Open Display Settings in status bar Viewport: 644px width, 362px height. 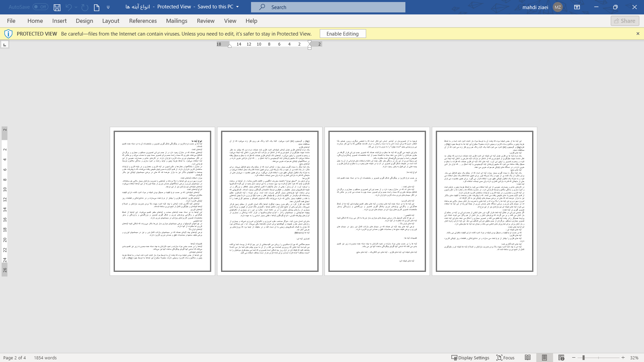pos(470,358)
